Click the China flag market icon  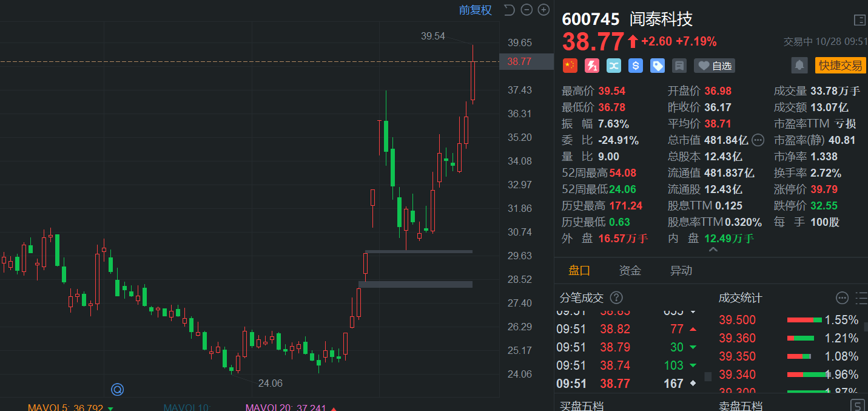(570, 66)
